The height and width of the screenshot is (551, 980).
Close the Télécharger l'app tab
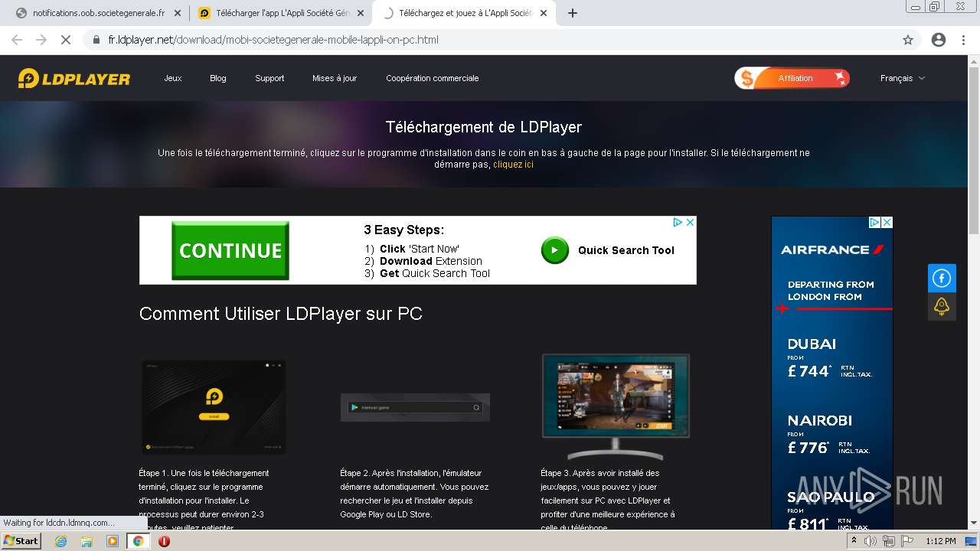point(361,13)
